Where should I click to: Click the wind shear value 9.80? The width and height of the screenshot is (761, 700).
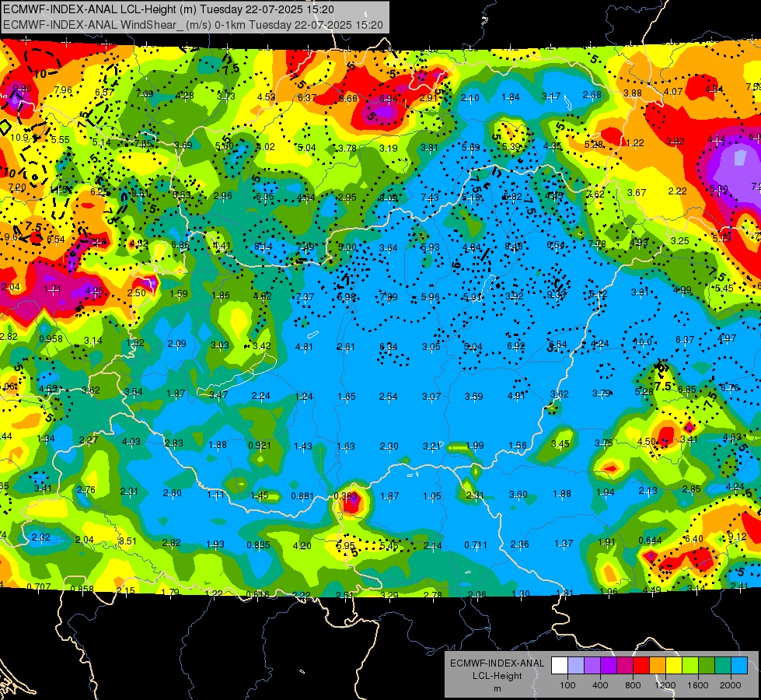[x=23, y=88]
